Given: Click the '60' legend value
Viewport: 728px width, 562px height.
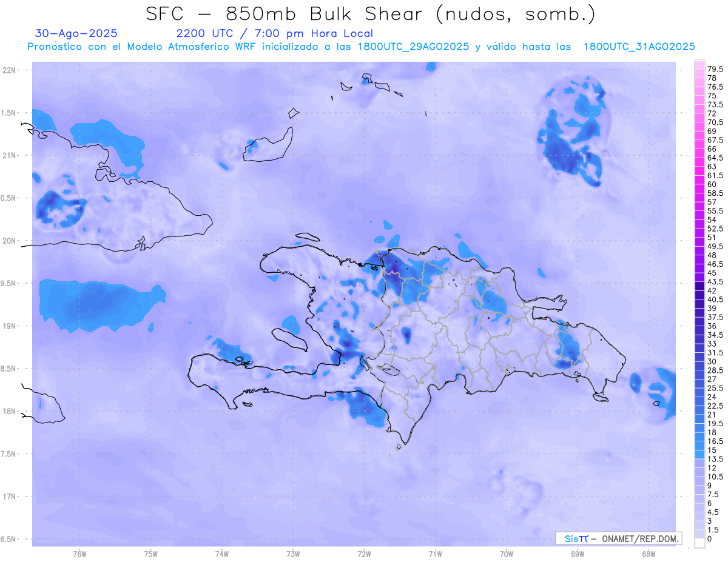Looking at the screenshot, I should click(x=712, y=184).
